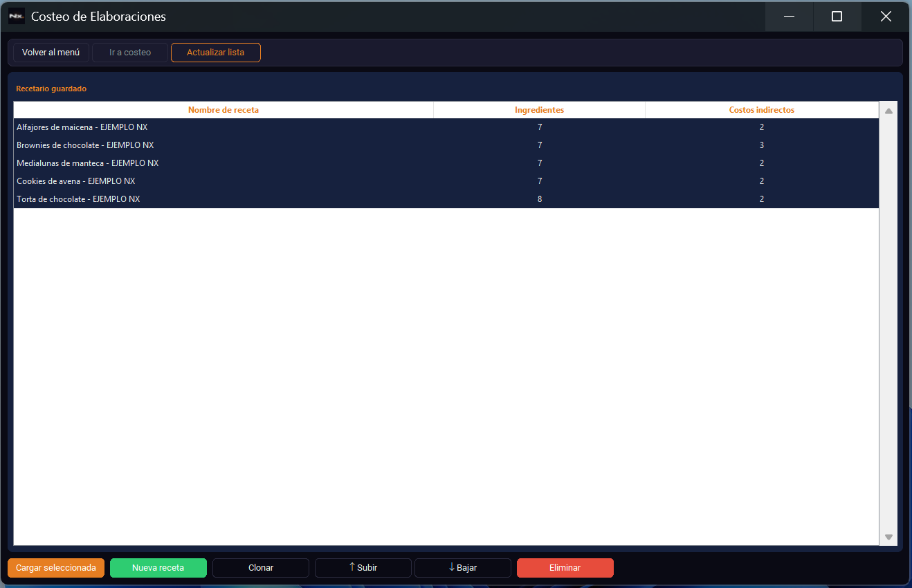
Task: Move recipe up with Subir button
Action: click(x=363, y=568)
